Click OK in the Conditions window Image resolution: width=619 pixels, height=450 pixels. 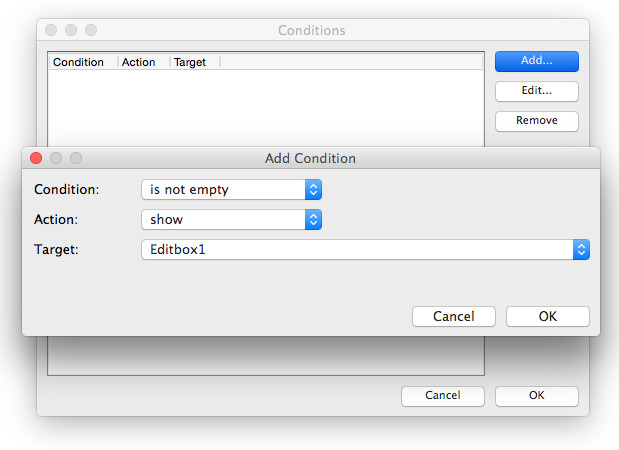536,395
